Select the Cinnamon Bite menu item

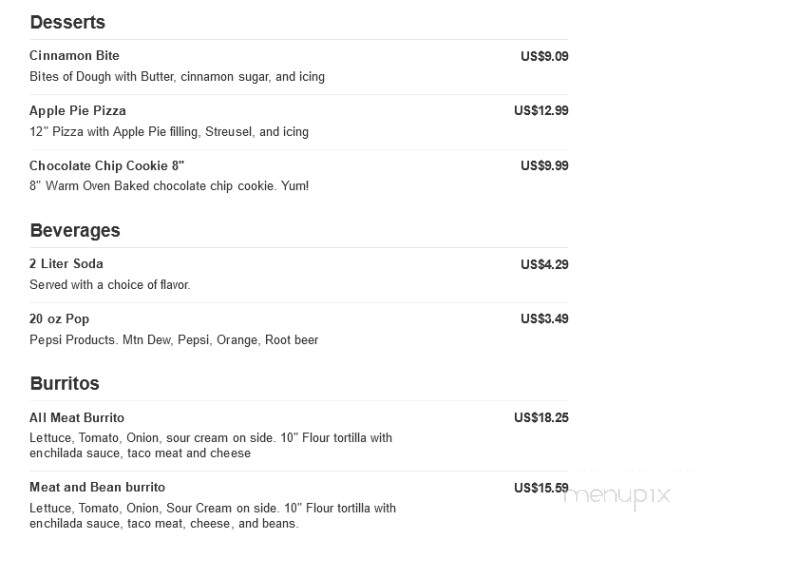(x=74, y=55)
